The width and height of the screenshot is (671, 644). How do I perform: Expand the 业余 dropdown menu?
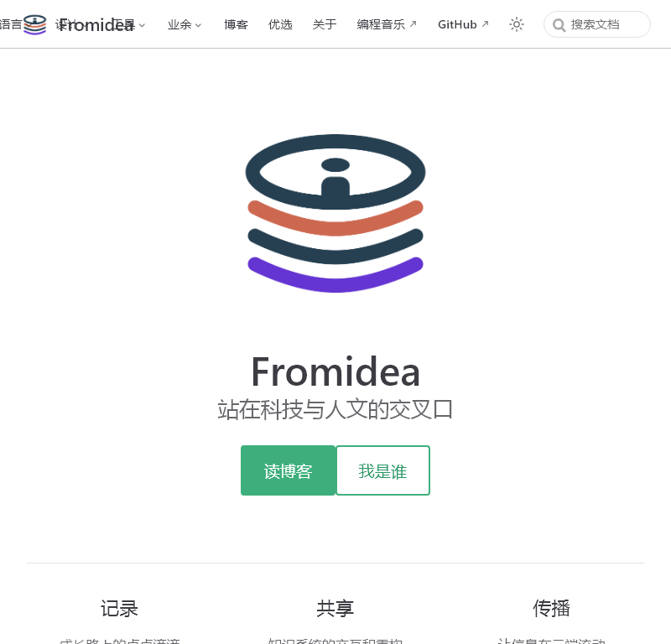click(x=184, y=25)
